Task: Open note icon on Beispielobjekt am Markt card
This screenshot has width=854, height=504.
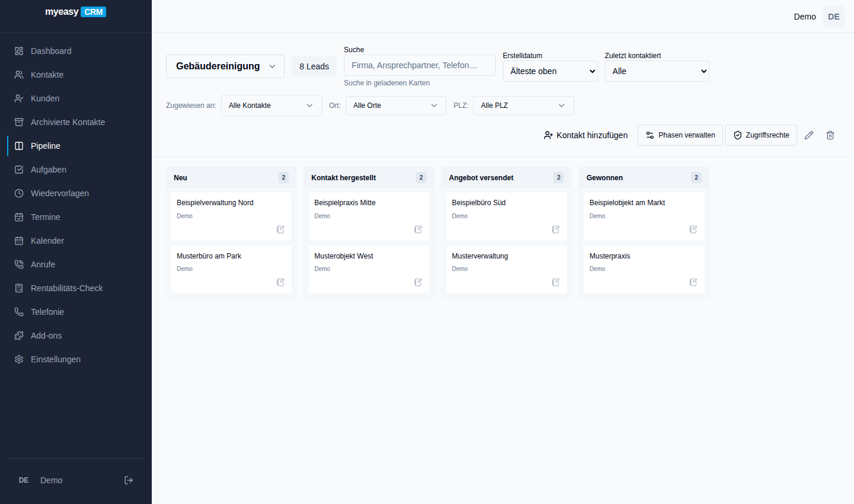Action: (693, 229)
